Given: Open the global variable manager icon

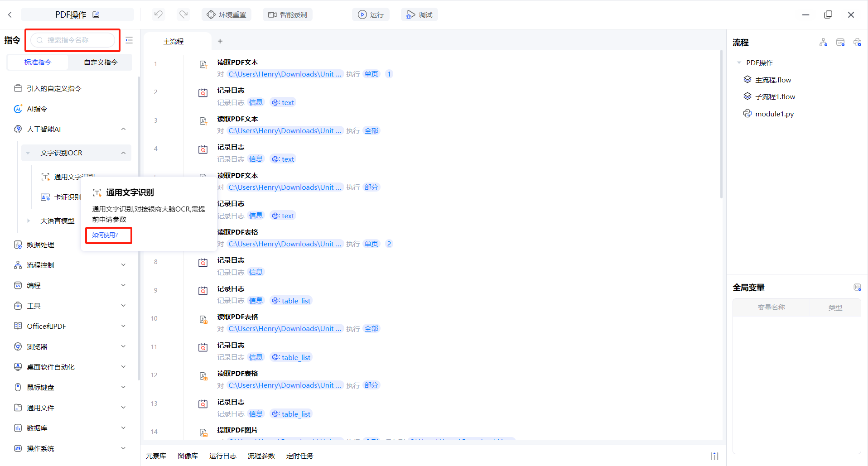Looking at the screenshot, I should click(x=857, y=287).
